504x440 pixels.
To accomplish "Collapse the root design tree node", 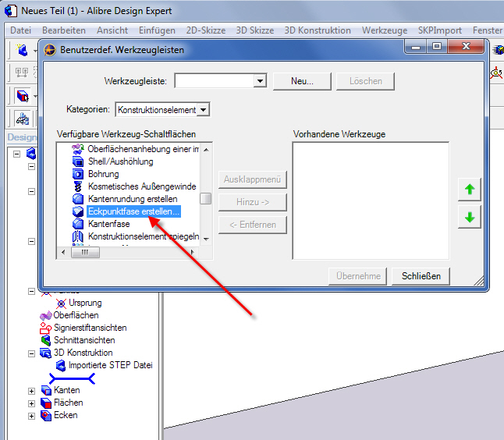I will pyautogui.click(x=16, y=154).
